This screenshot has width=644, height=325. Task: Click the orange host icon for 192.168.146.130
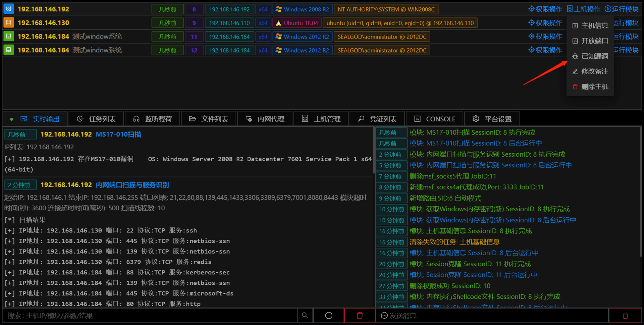pos(8,23)
